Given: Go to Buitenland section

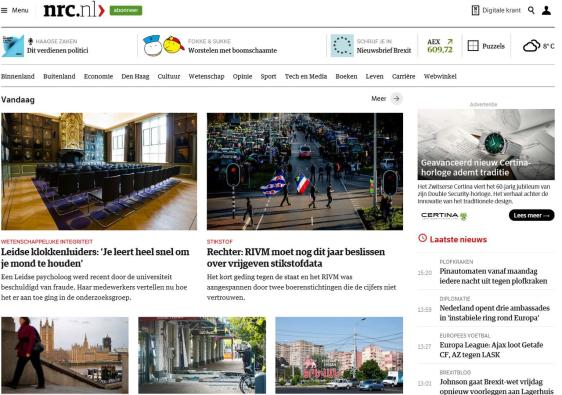Looking at the screenshot, I should [x=59, y=76].
